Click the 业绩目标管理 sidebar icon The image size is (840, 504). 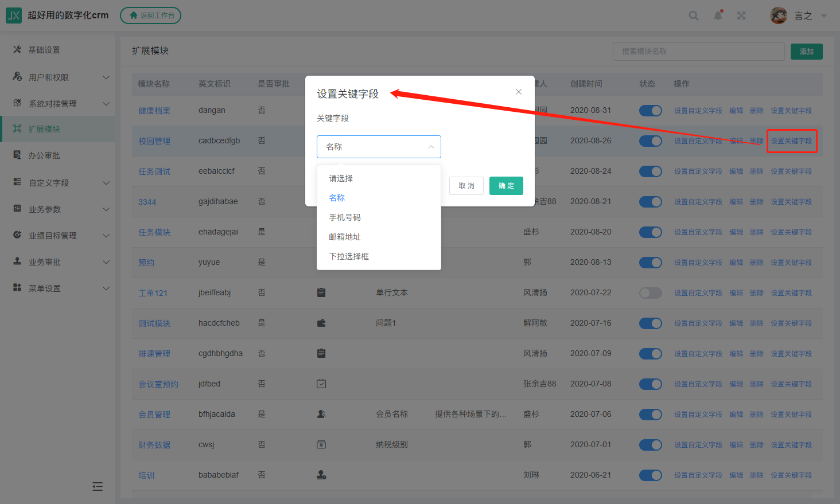point(17,235)
